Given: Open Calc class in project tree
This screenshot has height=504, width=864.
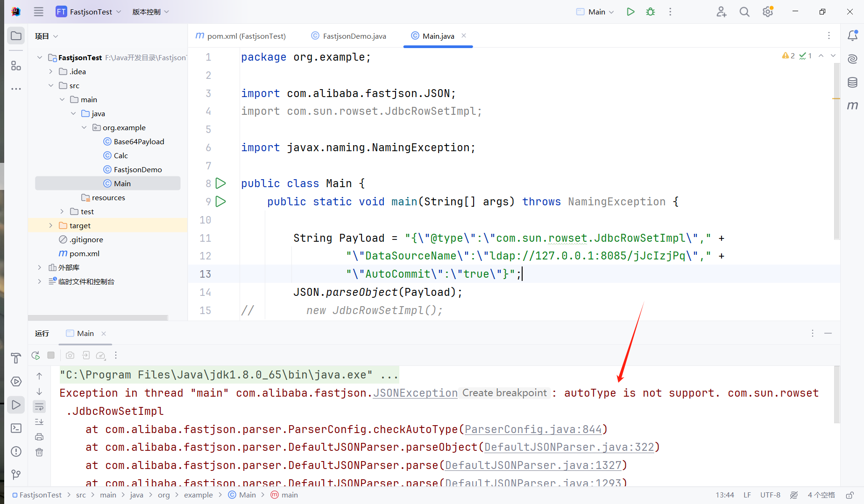Looking at the screenshot, I should (x=115, y=155).
